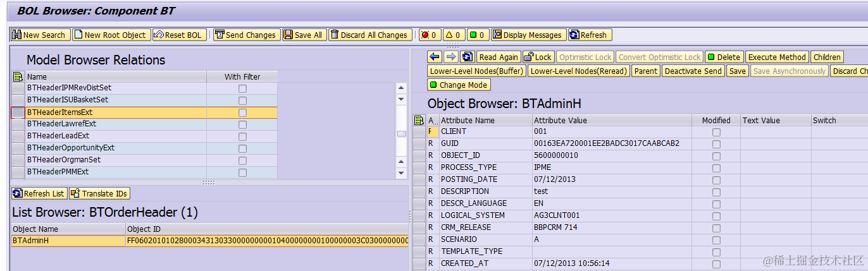
Task: Click Object ID column header
Action: pyautogui.click(x=266, y=229)
